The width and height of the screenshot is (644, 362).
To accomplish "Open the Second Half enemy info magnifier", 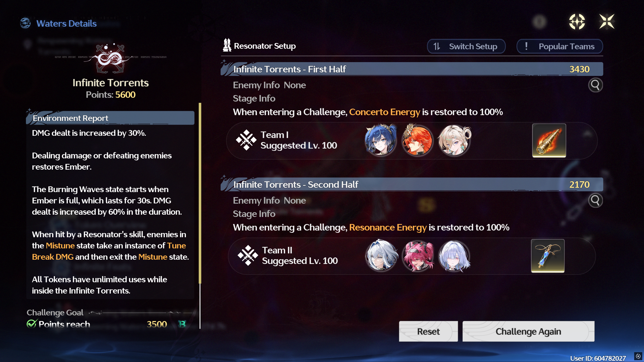I will (595, 200).
